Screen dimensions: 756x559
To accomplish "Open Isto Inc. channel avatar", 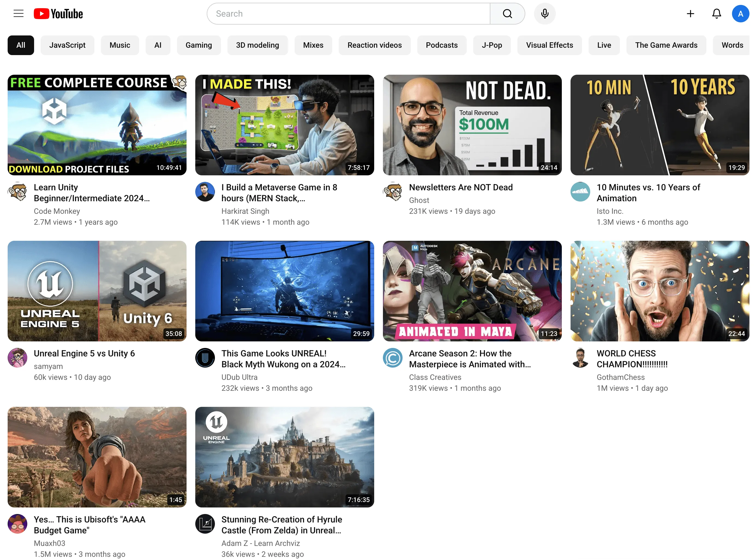I will tap(580, 191).
